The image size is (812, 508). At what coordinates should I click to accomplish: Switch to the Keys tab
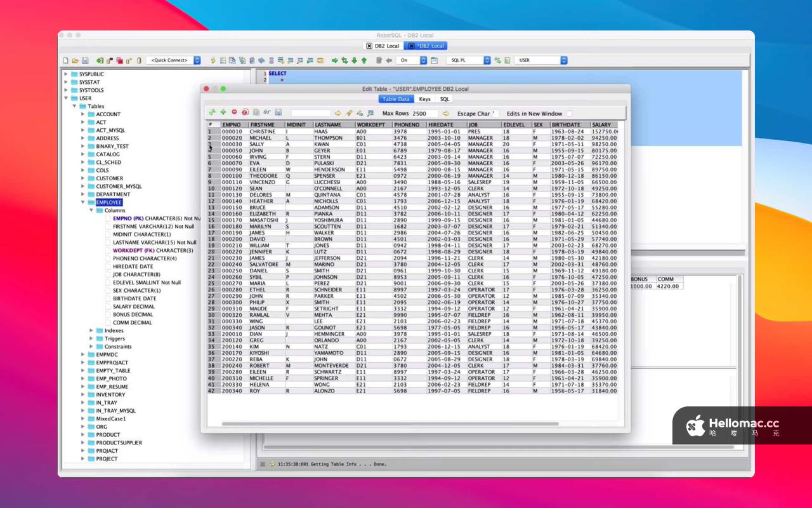coord(424,99)
